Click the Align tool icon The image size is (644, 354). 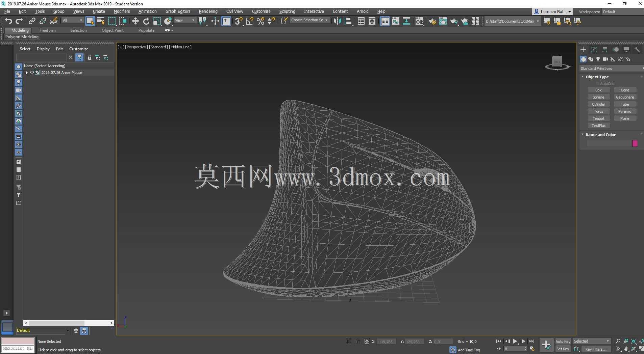[348, 21]
